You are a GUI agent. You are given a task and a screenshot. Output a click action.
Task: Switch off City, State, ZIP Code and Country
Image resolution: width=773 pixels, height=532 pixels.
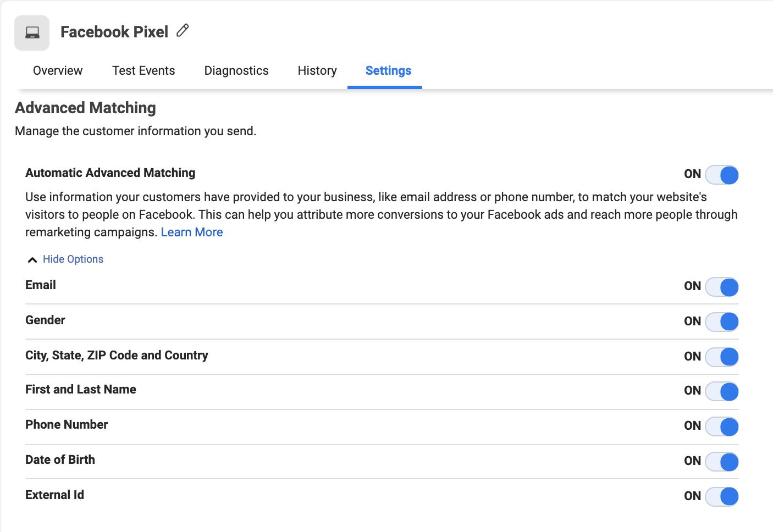[721, 357]
